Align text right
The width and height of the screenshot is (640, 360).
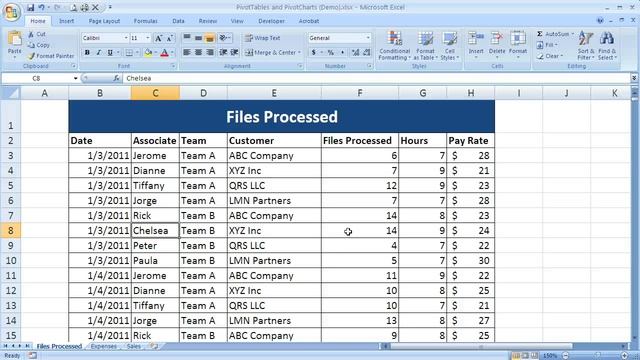click(x=210, y=53)
